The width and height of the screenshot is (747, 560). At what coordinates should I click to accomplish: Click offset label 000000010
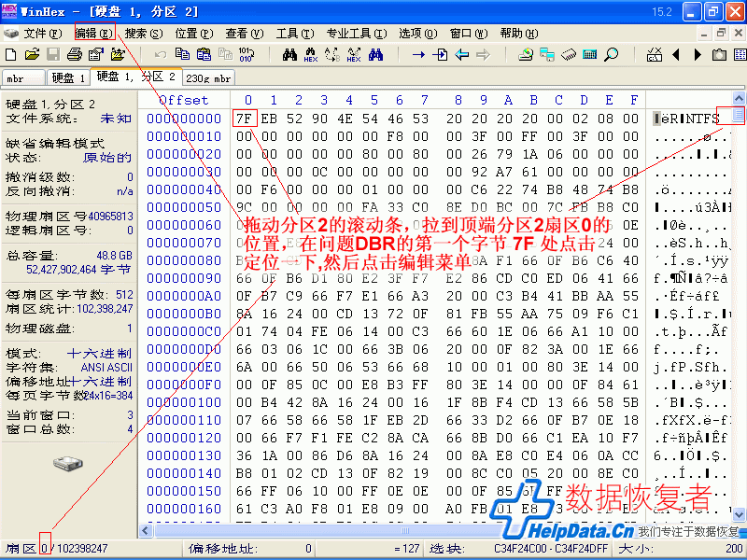[x=184, y=136]
